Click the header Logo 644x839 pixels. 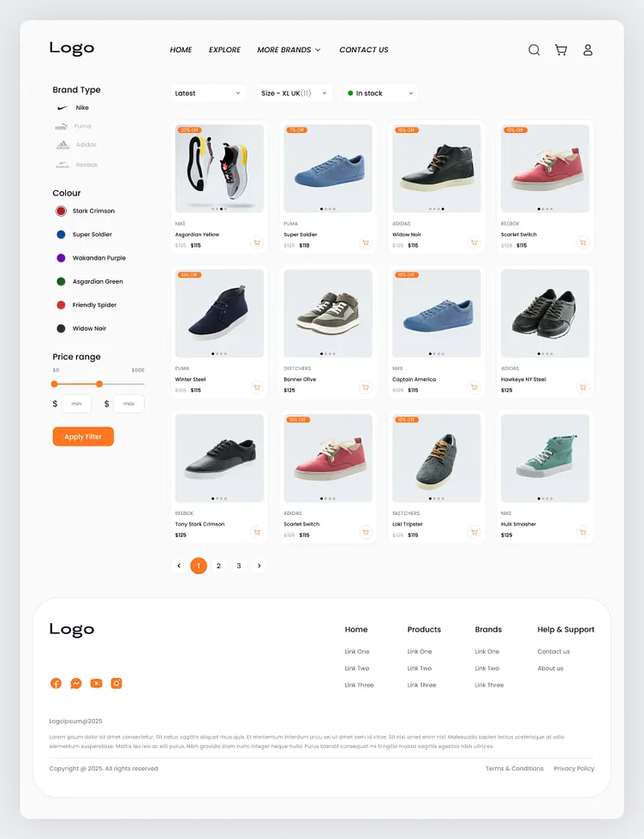72,48
